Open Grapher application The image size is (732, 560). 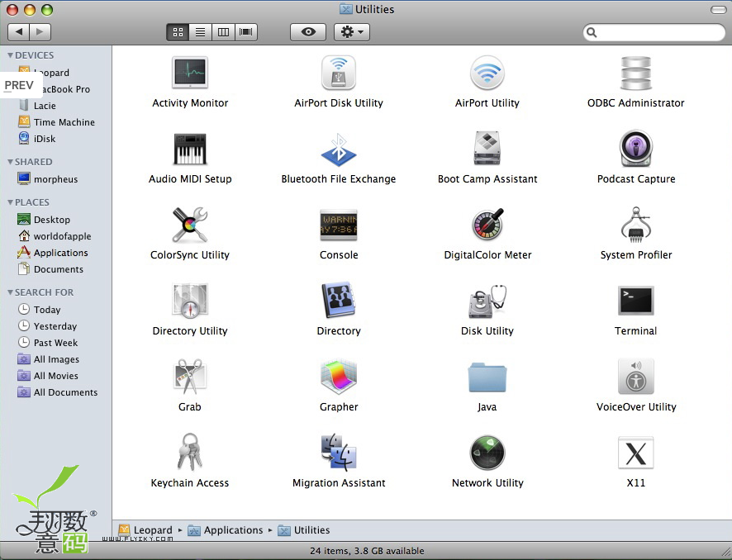coord(339,377)
